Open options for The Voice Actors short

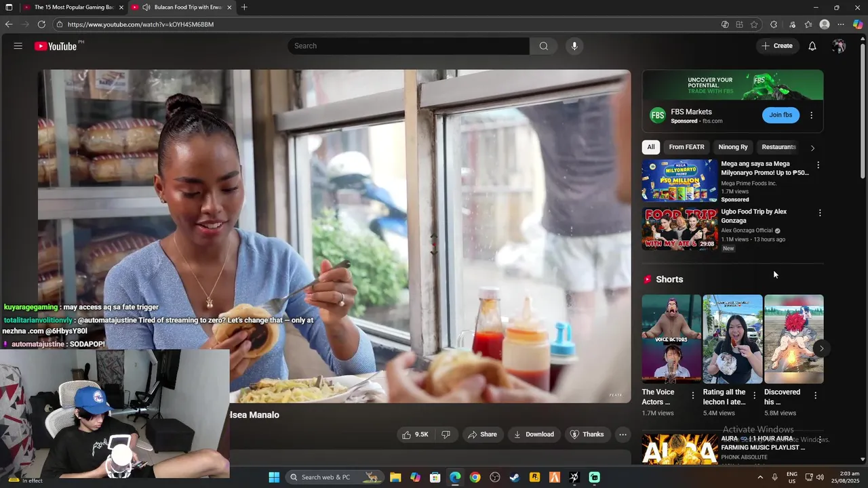[x=693, y=395]
